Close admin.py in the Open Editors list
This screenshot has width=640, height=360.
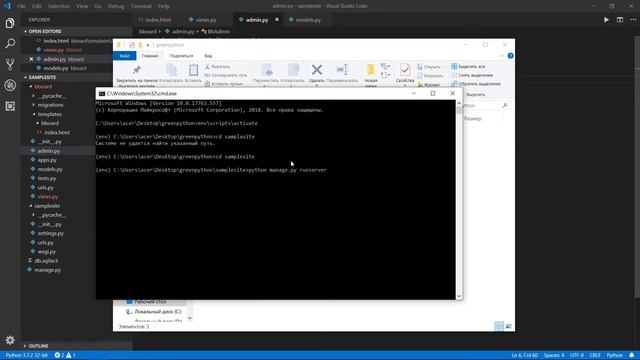click(x=31, y=59)
